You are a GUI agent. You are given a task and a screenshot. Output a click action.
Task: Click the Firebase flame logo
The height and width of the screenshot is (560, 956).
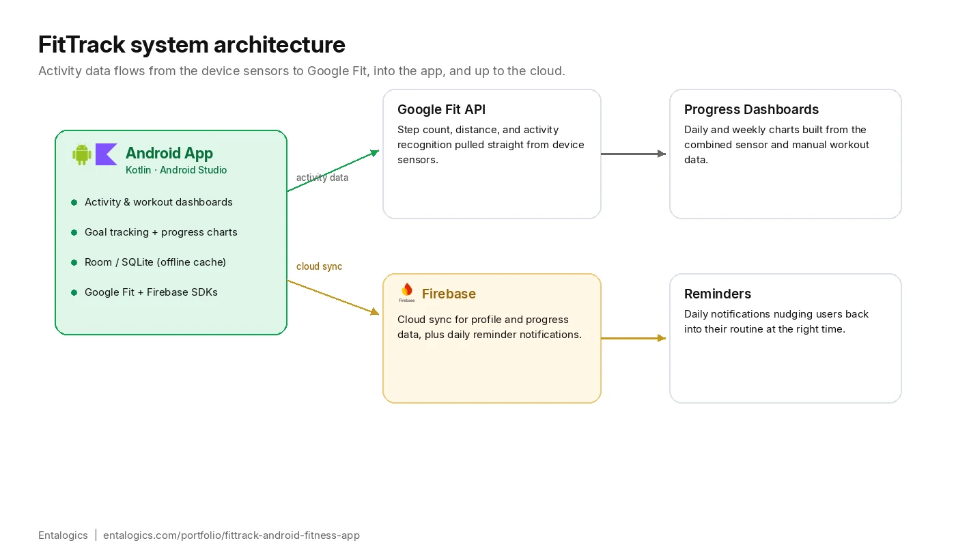click(x=407, y=292)
